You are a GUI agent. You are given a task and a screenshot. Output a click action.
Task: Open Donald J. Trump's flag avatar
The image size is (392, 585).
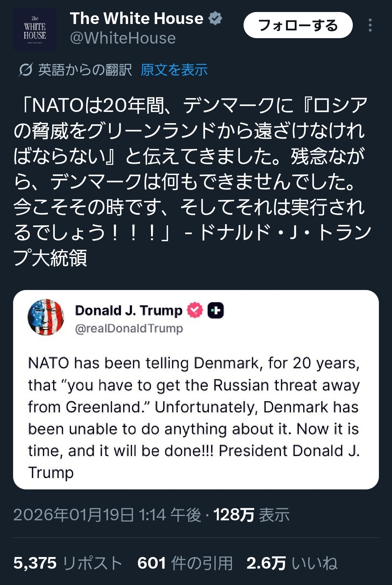[x=46, y=317]
